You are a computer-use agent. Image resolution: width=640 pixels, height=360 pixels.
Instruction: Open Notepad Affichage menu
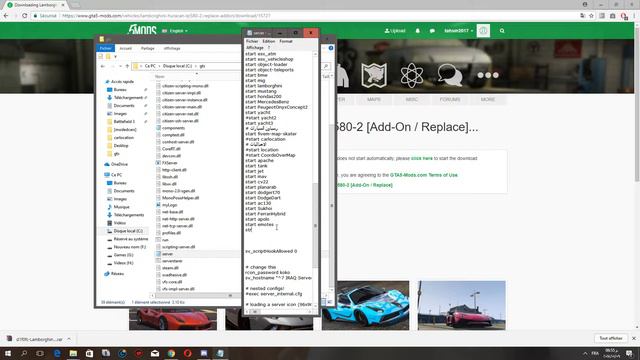[255, 48]
